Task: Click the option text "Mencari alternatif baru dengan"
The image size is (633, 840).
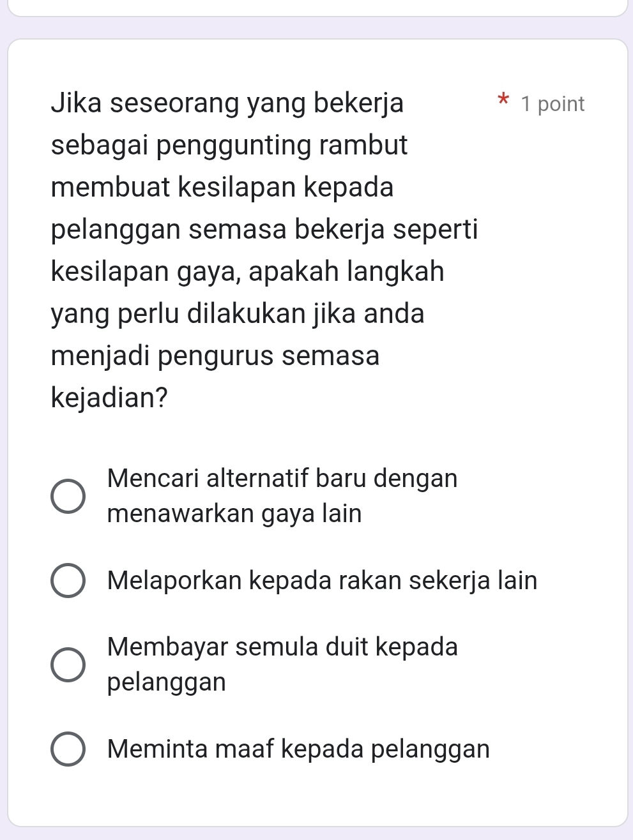Action: pyautogui.click(x=282, y=478)
